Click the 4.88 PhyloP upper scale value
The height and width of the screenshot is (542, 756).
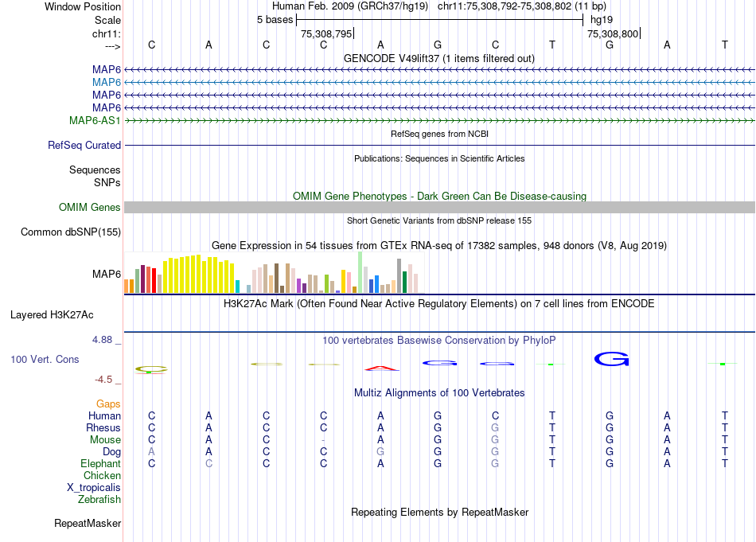[102, 340]
